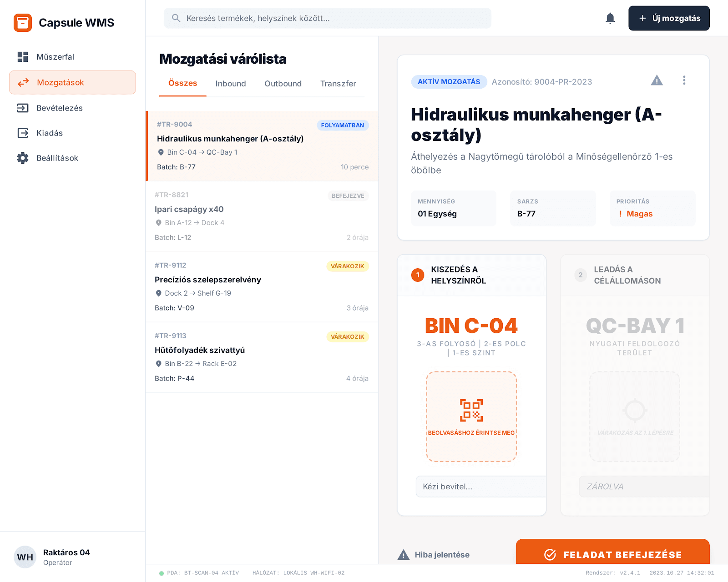
Task: Report an error via Hiba jelentése
Action: click(434, 554)
